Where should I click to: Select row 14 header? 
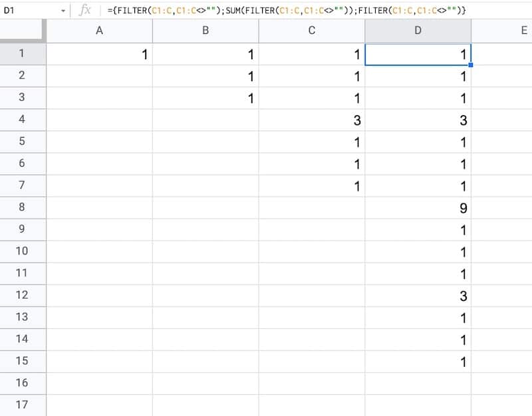tap(23, 340)
